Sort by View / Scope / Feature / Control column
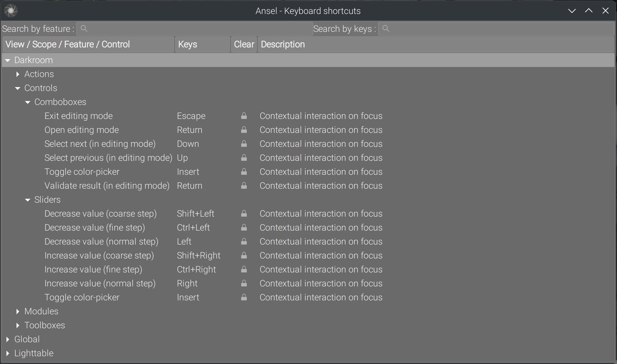617x364 pixels. click(88, 44)
